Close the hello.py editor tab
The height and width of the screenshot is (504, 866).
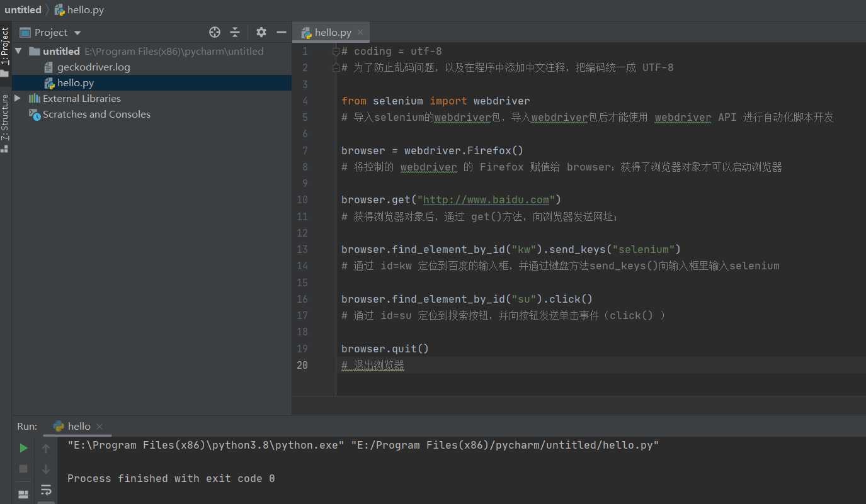360,32
